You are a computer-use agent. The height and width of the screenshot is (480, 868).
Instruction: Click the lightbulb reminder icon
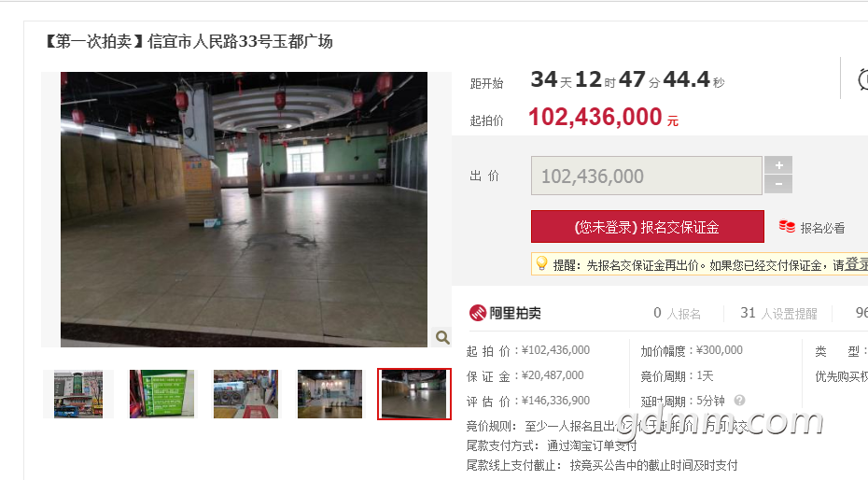541,263
